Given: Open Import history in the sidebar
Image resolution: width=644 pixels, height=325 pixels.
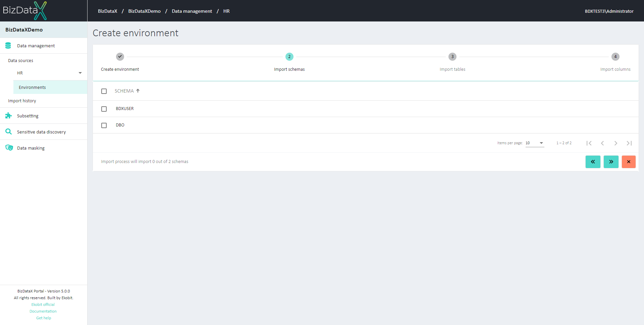Looking at the screenshot, I should 22,101.
